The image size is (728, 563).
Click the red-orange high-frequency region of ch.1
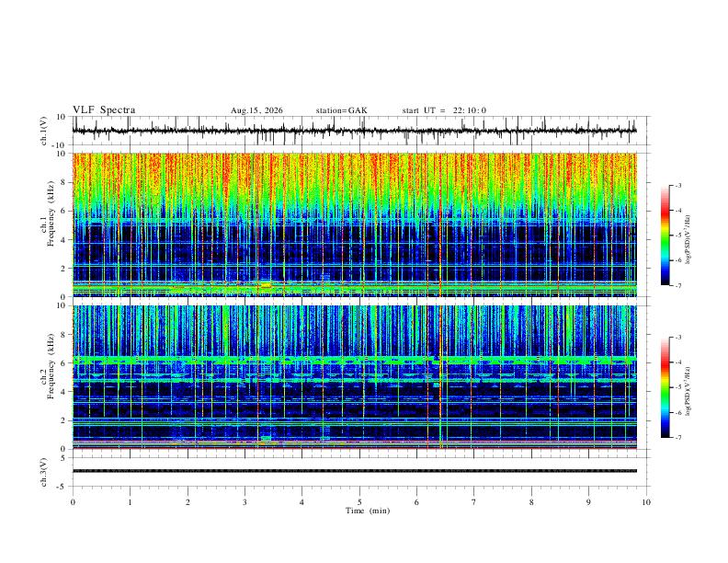pos(355,172)
